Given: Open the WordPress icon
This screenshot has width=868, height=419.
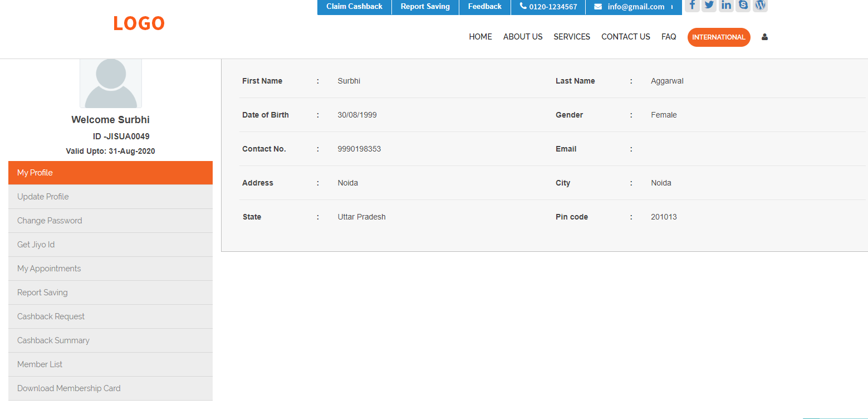Looking at the screenshot, I should point(760,6).
